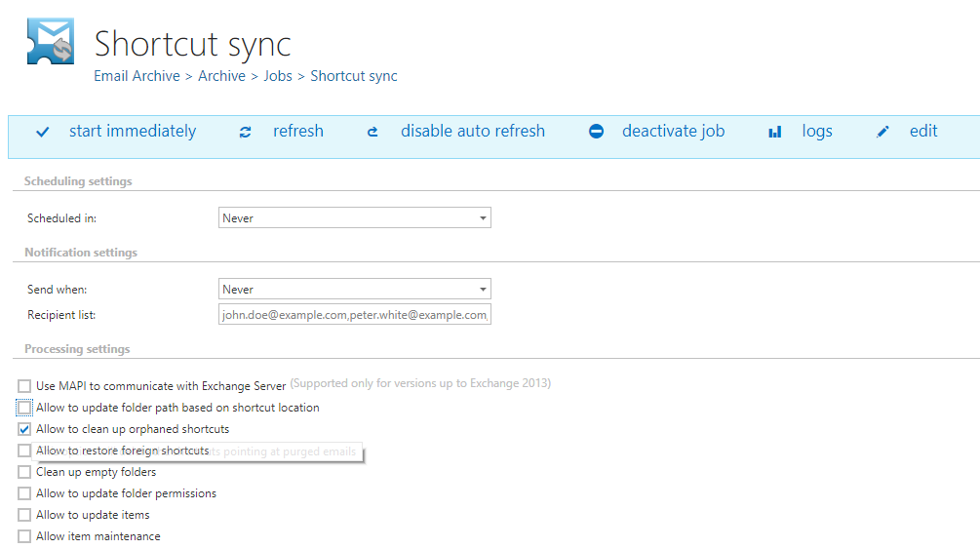Click the disable auto refresh icon
This screenshot has height=549, width=980.
click(372, 132)
